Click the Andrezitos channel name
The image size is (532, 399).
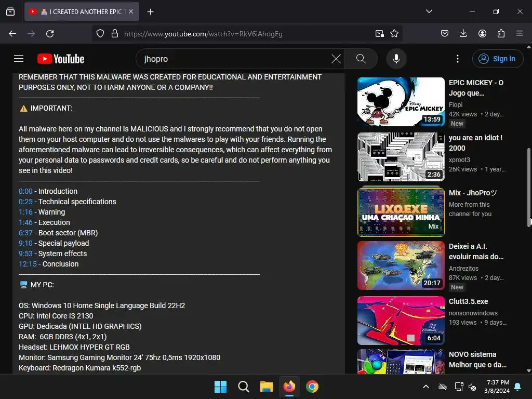point(463,269)
